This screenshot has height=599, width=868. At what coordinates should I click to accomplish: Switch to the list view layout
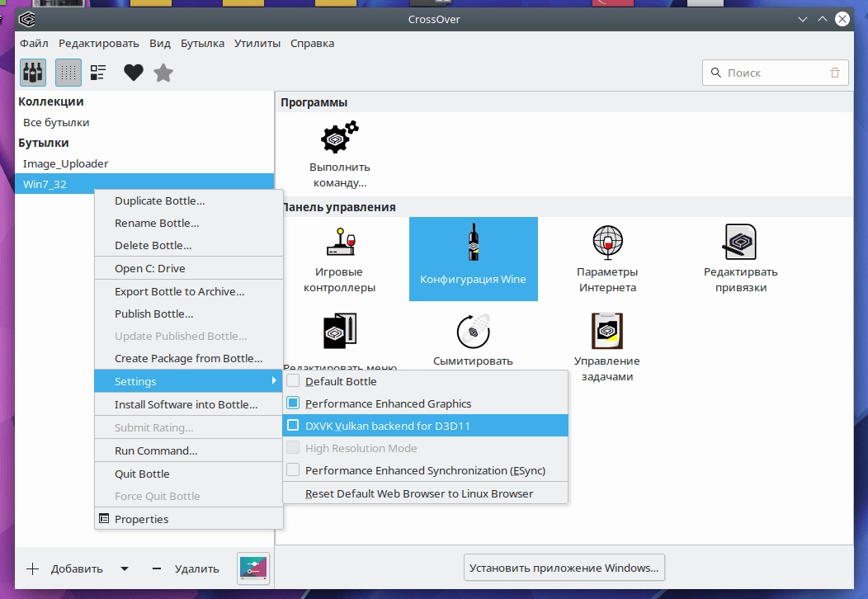point(98,73)
